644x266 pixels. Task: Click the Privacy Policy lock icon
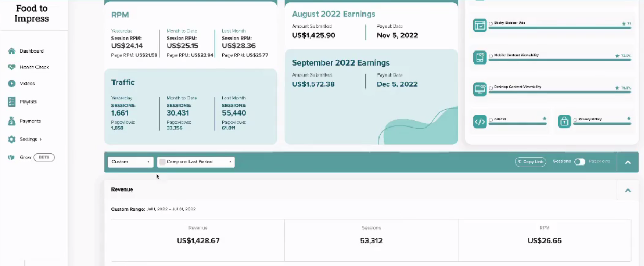[564, 122]
